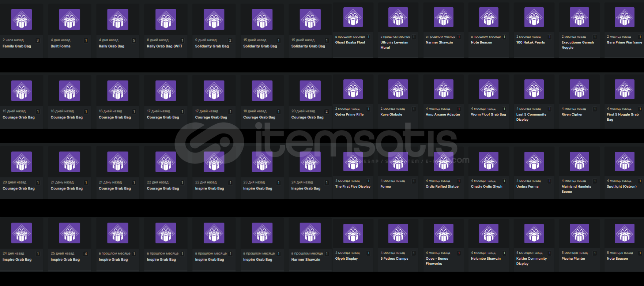The image size is (644, 286).
Task: Select the Rally Grab Bag (WF) gift icon
Action: click(166, 19)
